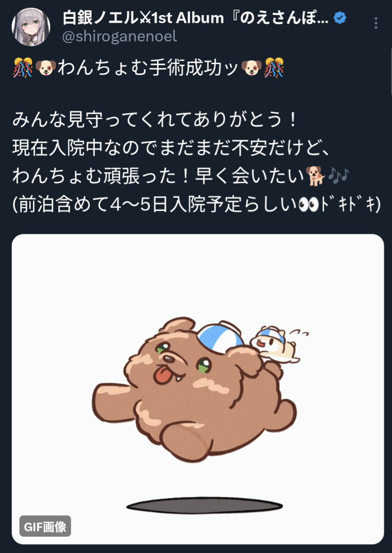Click the text みんな見守ってくれてありがとう！

click(x=156, y=121)
